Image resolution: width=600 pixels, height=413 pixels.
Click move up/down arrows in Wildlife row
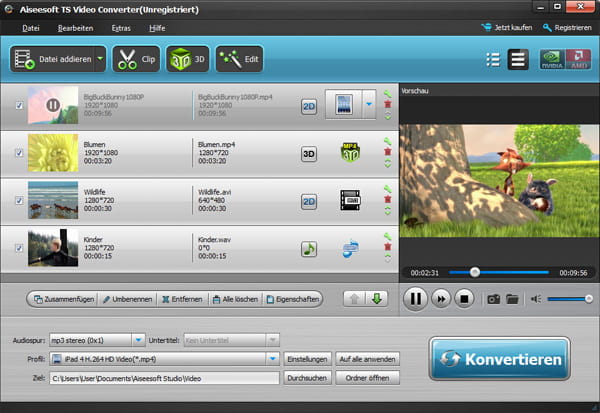[x=388, y=211]
